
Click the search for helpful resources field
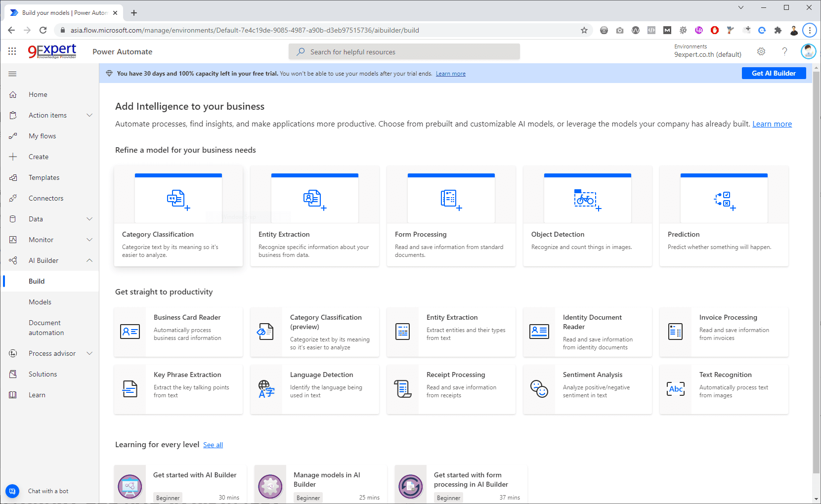tap(404, 51)
